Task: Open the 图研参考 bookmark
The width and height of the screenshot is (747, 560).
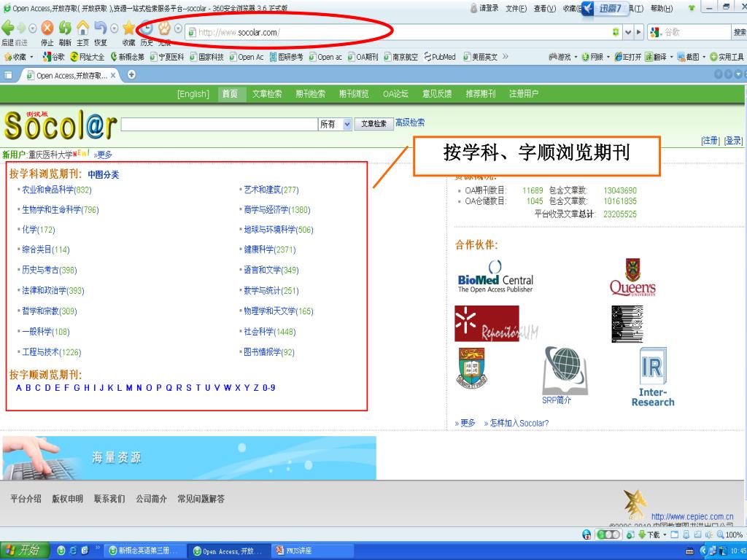Action: coord(286,57)
